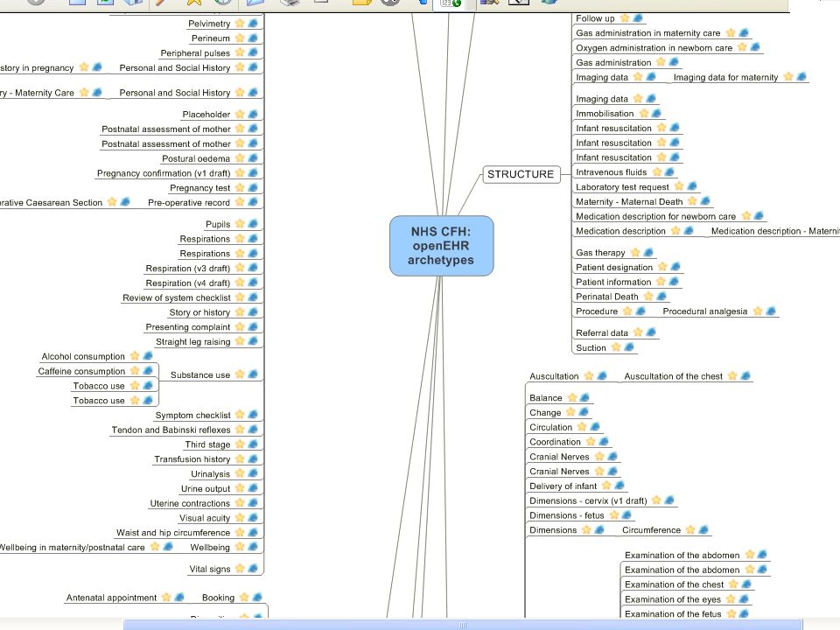Click star icon next to Straight leg raising
The image size is (840, 630).
(x=240, y=341)
